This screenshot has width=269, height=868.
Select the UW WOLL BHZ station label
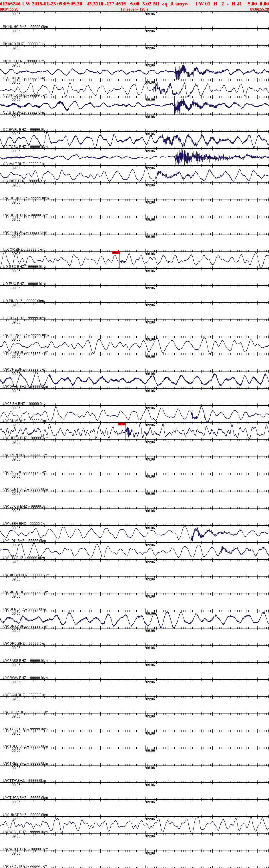click(26, 849)
